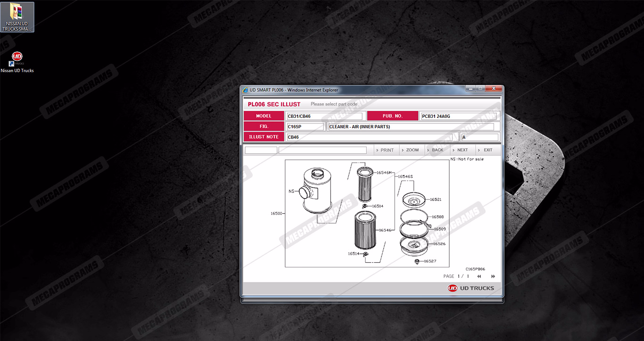Close the UD SMART PL006 window

[494, 88]
